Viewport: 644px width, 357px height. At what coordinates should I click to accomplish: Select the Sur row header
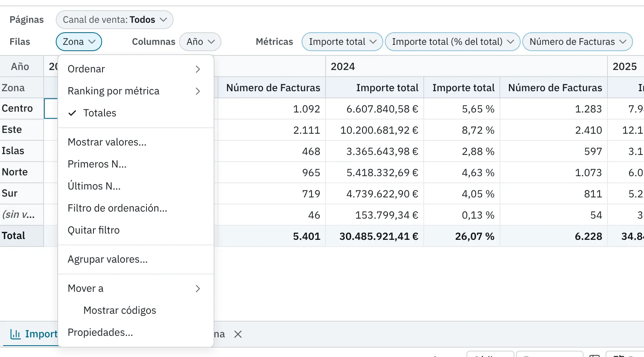(x=22, y=193)
